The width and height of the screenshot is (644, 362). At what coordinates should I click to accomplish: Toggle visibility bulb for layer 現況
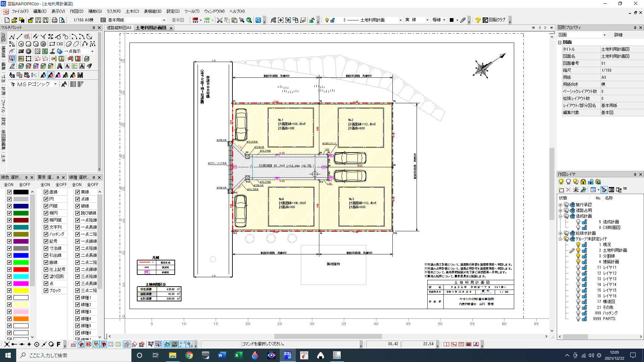click(578, 244)
